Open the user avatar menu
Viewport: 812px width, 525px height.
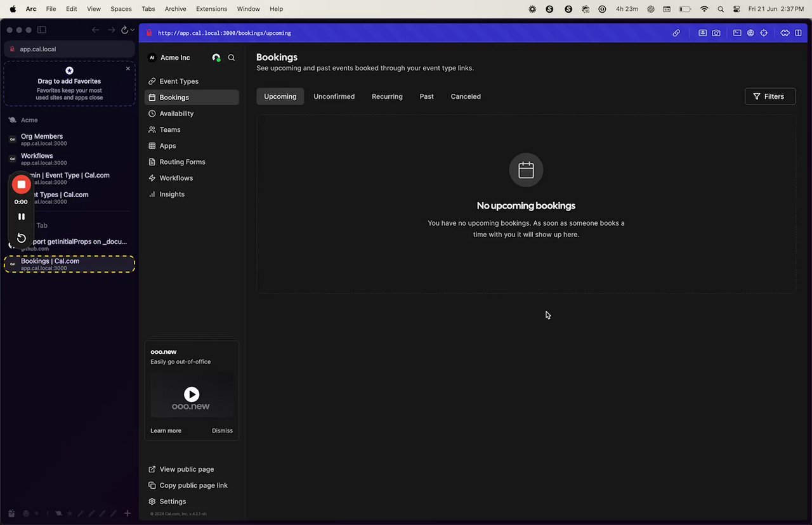coord(216,58)
